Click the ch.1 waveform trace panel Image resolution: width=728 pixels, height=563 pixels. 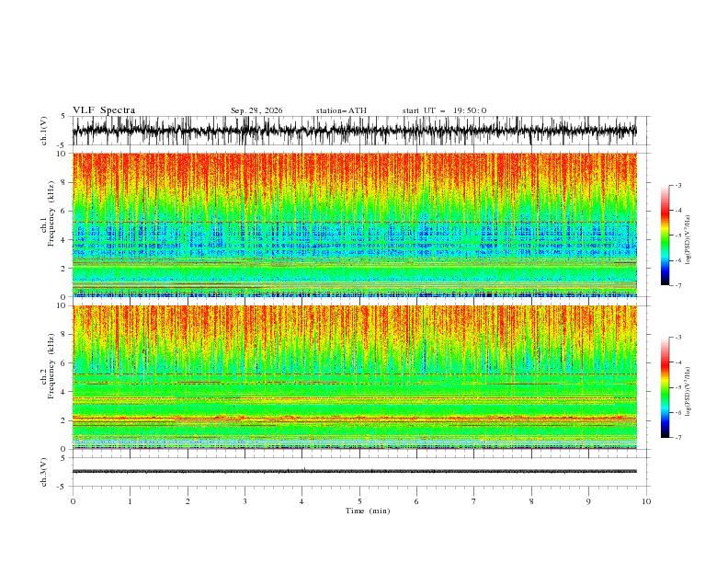pyautogui.click(x=359, y=131)
